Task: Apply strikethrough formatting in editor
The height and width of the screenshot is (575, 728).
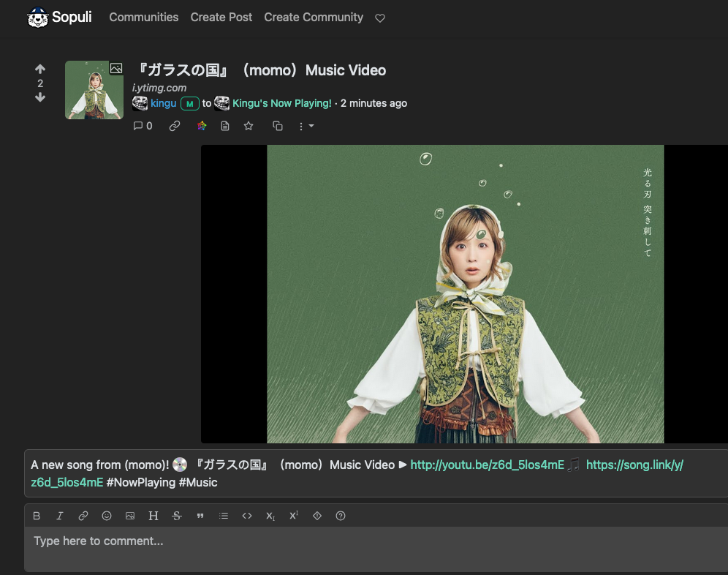Action: (x=177, y=516)
